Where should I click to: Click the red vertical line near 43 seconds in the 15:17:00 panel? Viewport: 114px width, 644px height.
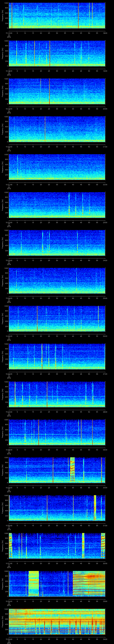point(78,16)
